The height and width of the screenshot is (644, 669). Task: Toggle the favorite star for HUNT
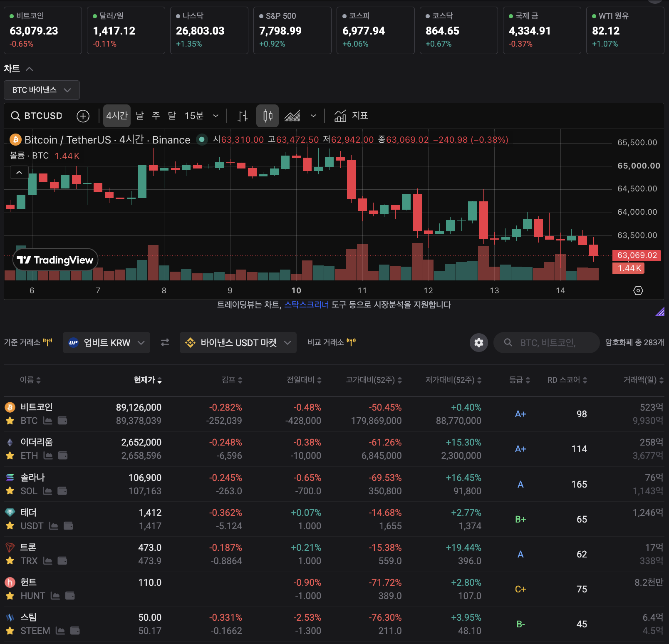(10, 596)
